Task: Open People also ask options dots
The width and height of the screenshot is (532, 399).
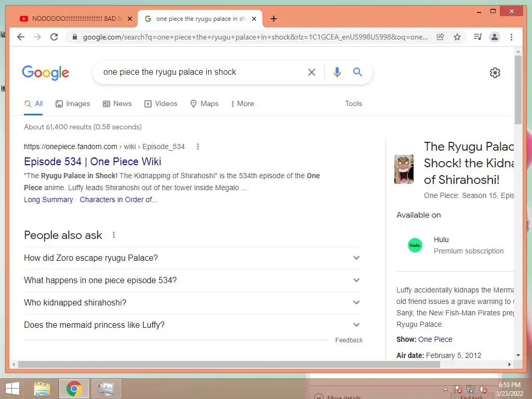Action: (114, 235)
